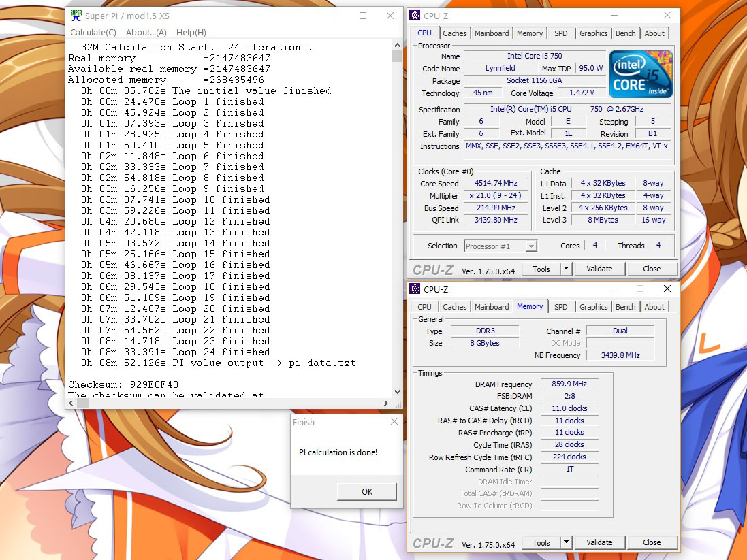Click the Core Speed value 4514.74 MHz
Screen dimensions: 747x560
[x=496, y=183]
